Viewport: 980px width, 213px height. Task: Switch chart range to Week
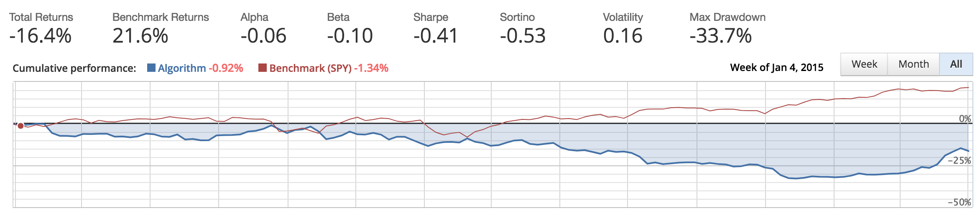click(864, 64)
